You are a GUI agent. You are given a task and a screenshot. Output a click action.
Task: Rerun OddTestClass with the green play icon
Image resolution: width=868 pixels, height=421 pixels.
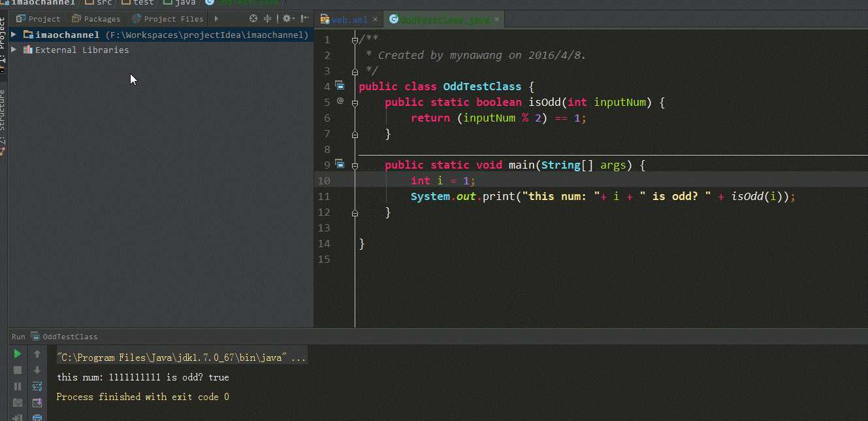[18, 354]
